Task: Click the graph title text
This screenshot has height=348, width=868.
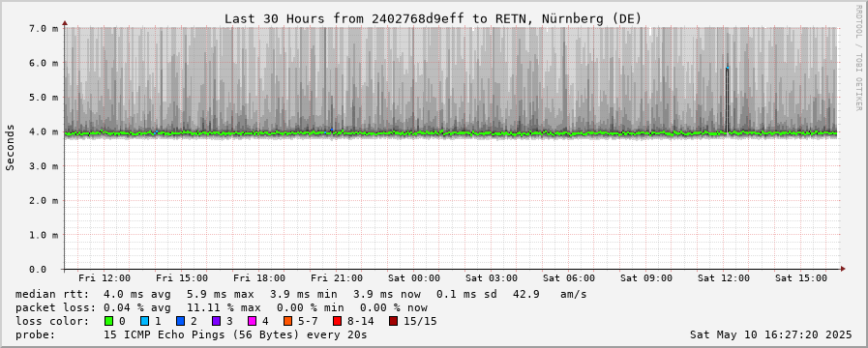Action: coord(433,18)
